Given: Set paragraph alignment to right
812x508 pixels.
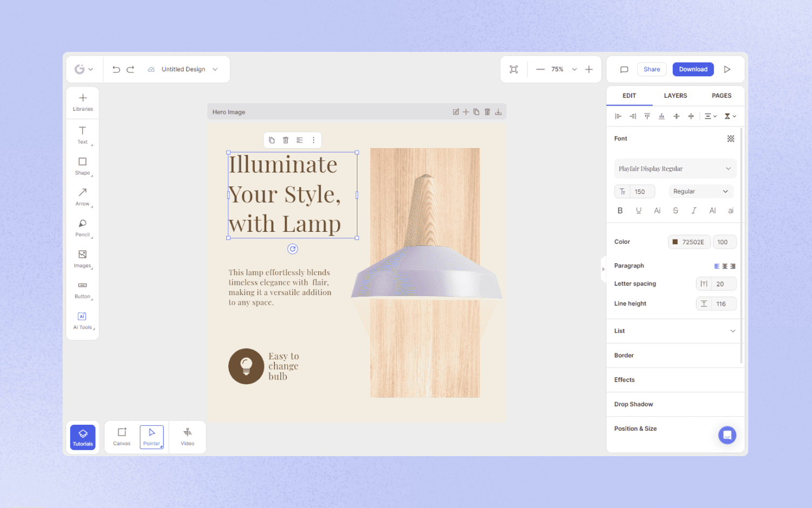Looking at the screenshot, I should [733, 266].
